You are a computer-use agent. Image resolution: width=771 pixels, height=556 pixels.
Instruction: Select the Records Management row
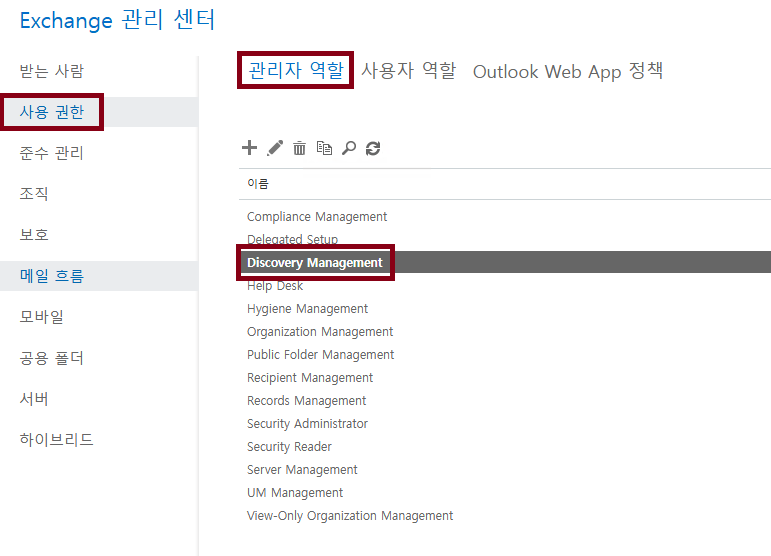point(505,401)
